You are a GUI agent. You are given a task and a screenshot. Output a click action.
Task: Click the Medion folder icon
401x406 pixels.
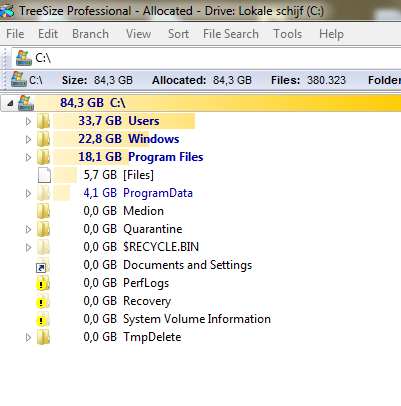tap(43, 211)
